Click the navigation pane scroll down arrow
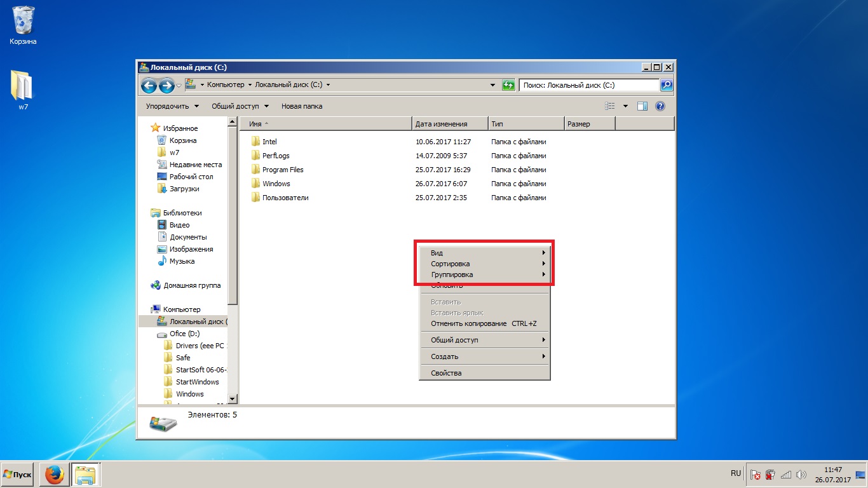Image resolution: width=868 pixels, height=488 pixels. [x=232, y=398]
